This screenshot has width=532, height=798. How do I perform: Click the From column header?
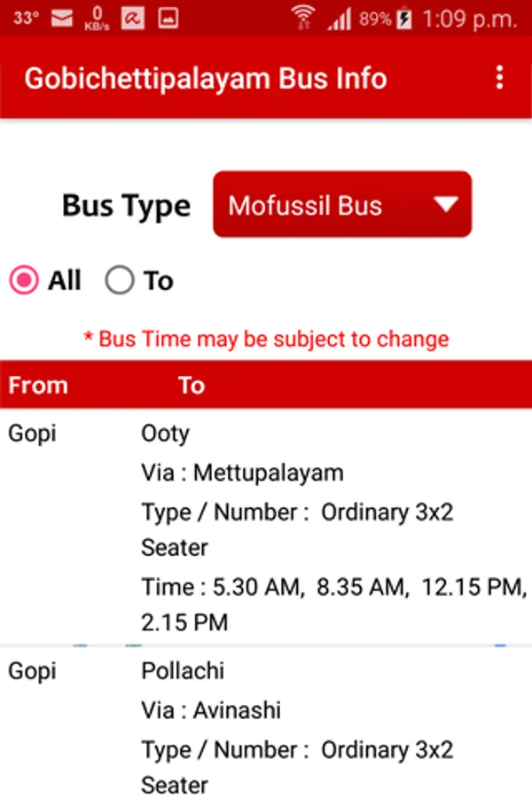(38, 385)
